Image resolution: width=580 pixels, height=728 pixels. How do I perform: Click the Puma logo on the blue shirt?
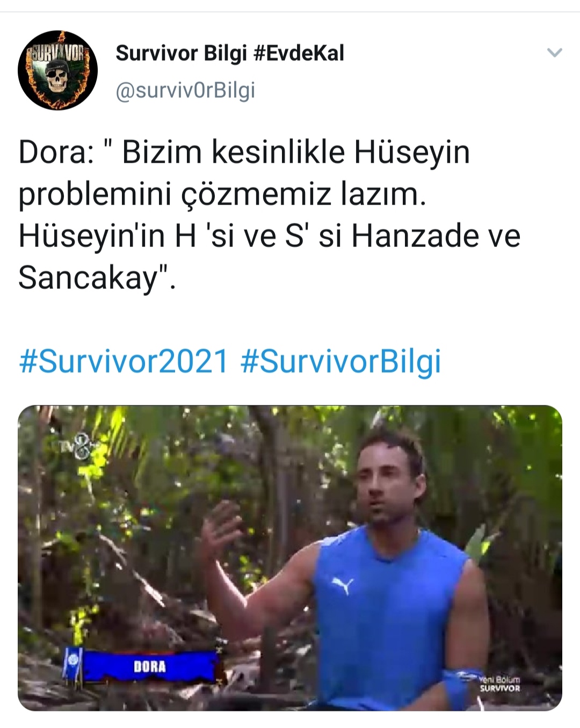pyautogui.click(x=342, y=585)
